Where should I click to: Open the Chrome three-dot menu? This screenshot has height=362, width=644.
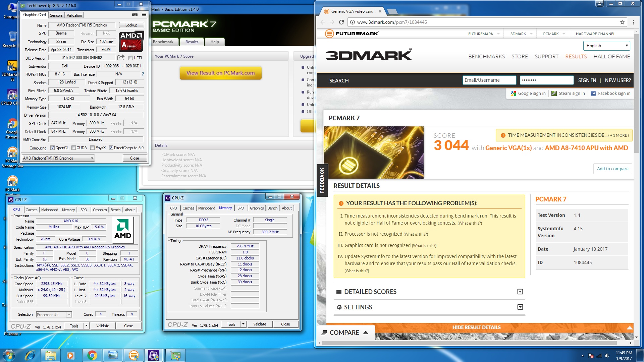pos(633,22)
